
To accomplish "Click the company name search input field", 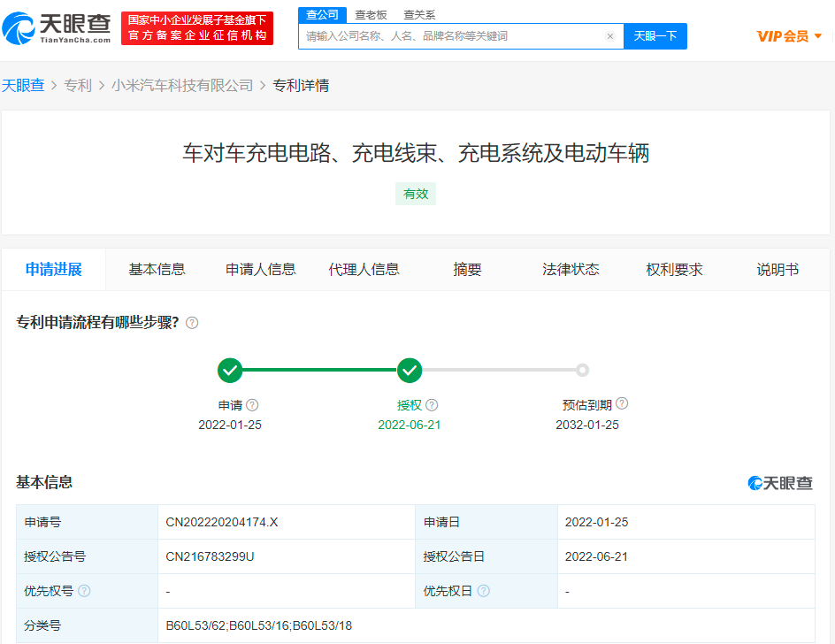I will tap(453, 36).
